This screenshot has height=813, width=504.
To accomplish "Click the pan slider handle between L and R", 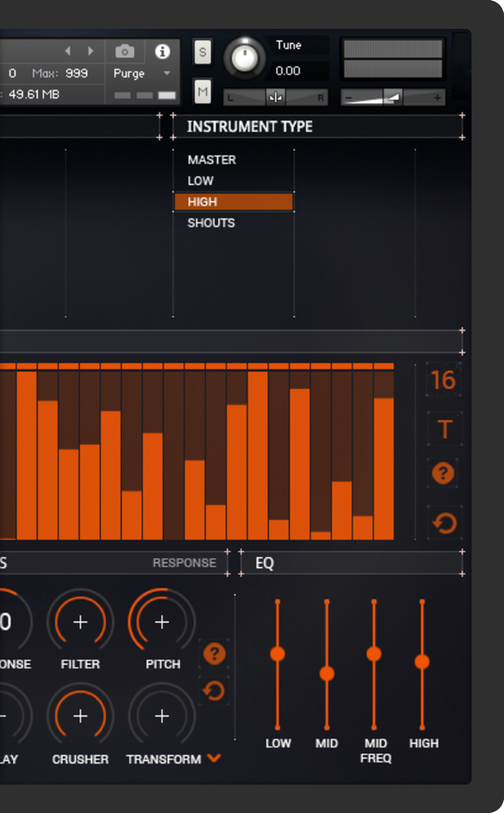I will click(x=276, y=97).
